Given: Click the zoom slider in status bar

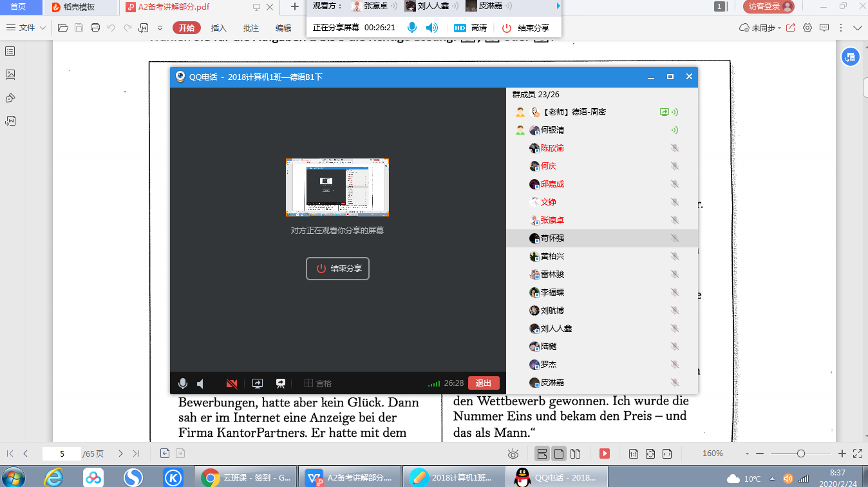Looking at the screenshot, I should [x=800, y=454].
